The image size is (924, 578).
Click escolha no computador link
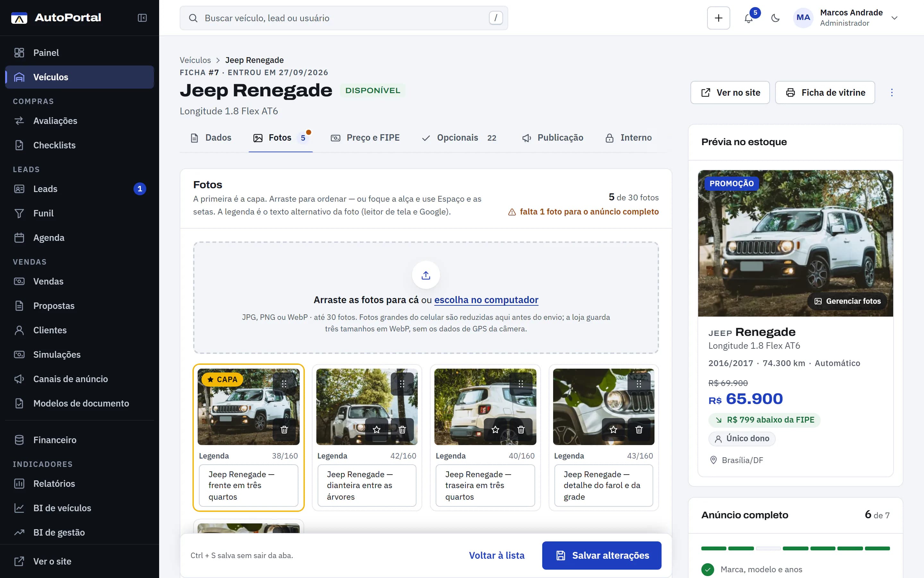pos(486,300)
